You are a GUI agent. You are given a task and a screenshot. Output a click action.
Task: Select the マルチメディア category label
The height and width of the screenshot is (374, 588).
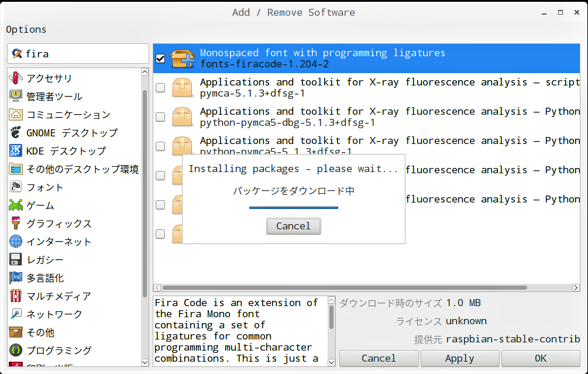[x=59, y=296]
